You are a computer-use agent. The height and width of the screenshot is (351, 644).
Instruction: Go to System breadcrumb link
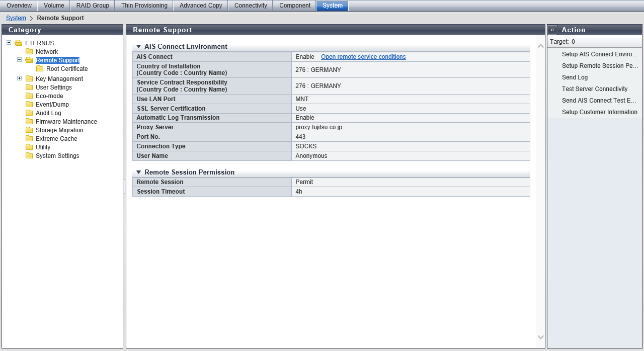pos(16,18)
